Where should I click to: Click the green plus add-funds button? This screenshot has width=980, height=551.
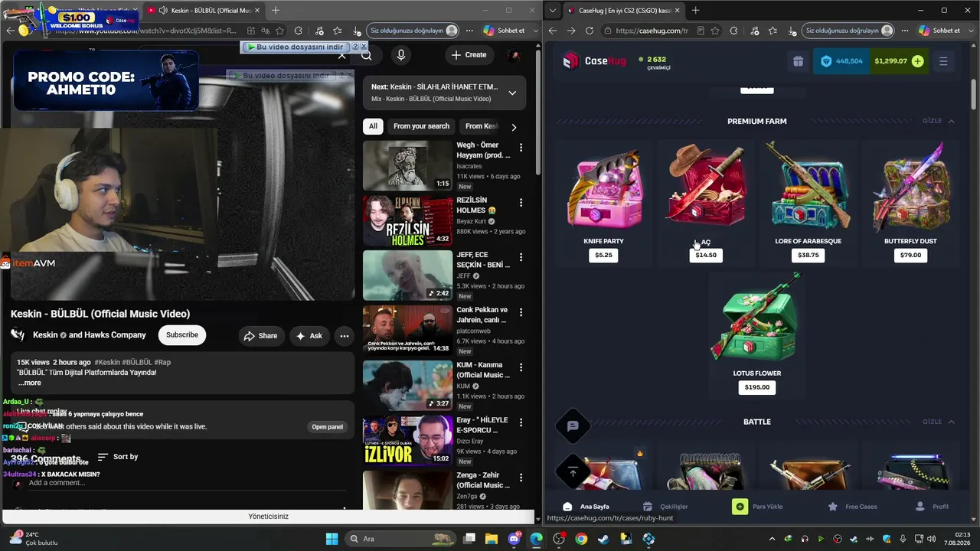pos(918,61)
